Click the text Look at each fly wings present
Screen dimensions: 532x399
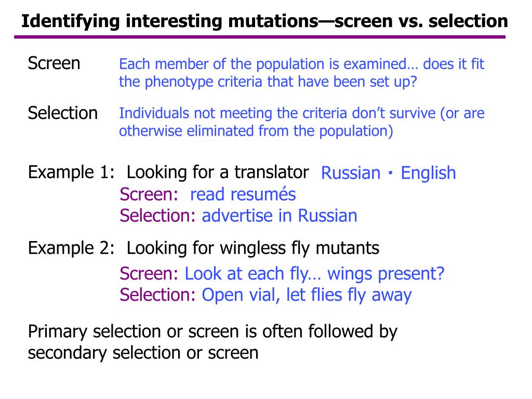tap(314, 273)
